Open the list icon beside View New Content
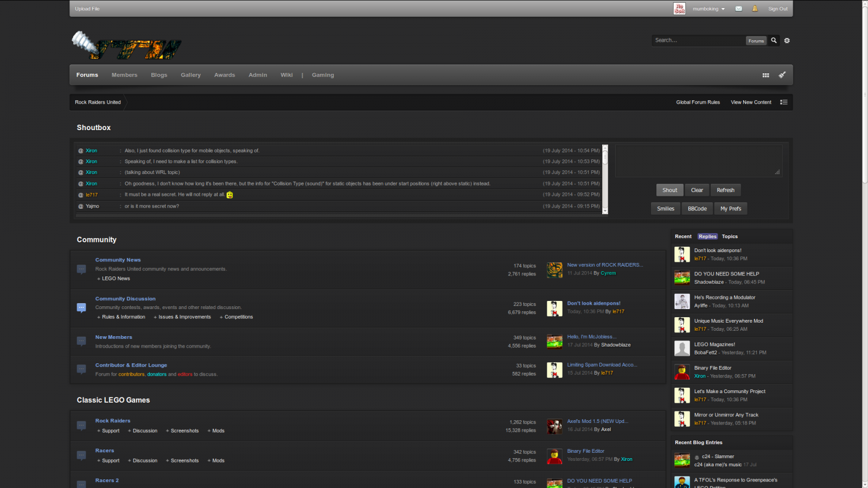This screenshot has height=488, width=868. 784,102
